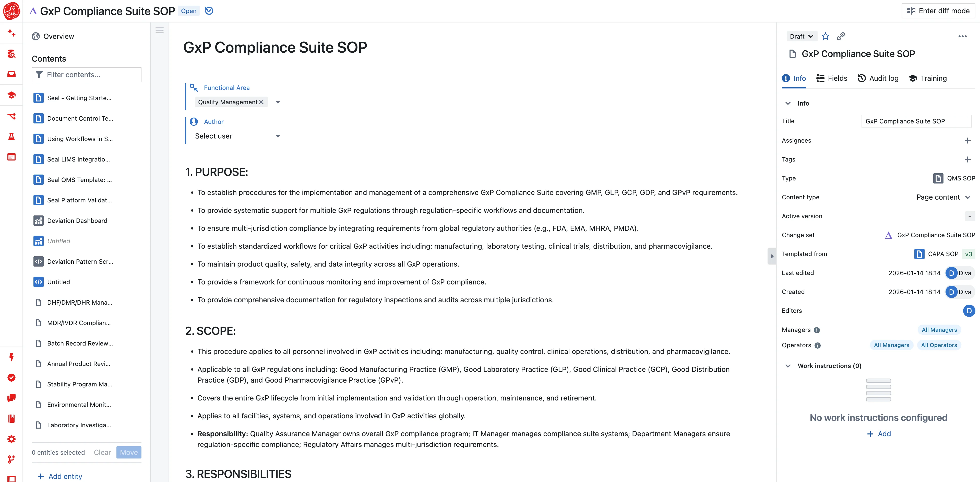
Task: Open the settings gear in left sidebar
Action: 11,439
